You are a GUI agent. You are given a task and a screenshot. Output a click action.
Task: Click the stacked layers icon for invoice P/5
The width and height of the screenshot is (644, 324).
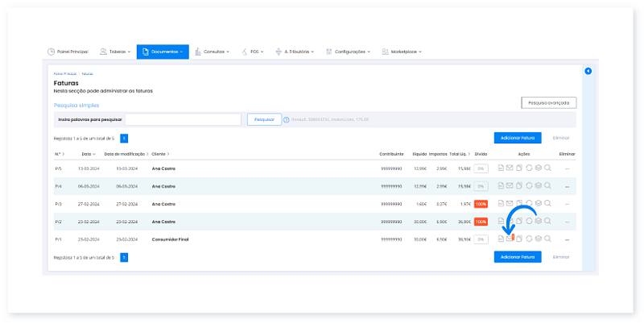point(539,168)
